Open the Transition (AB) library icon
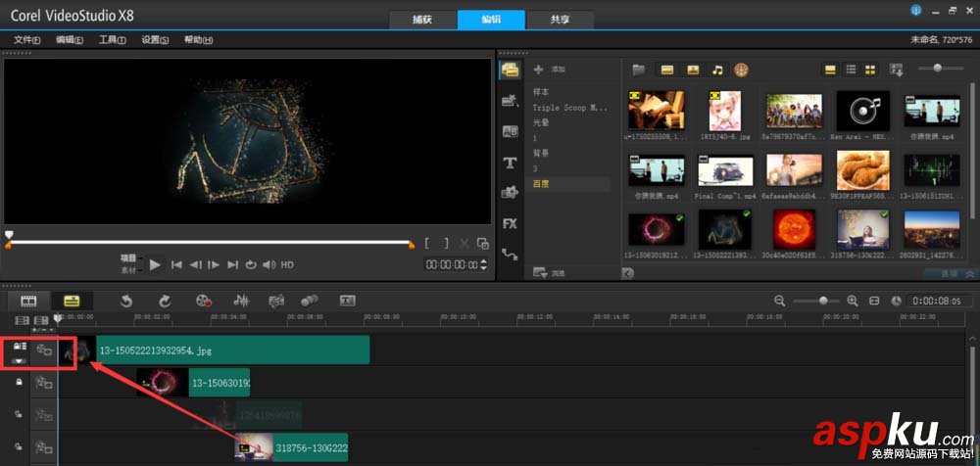 510,132
